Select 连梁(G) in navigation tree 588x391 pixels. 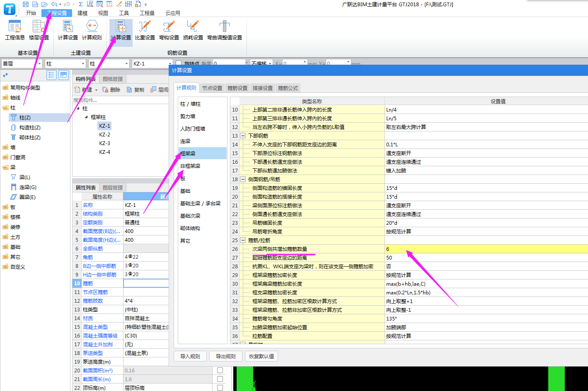(28, 187)
